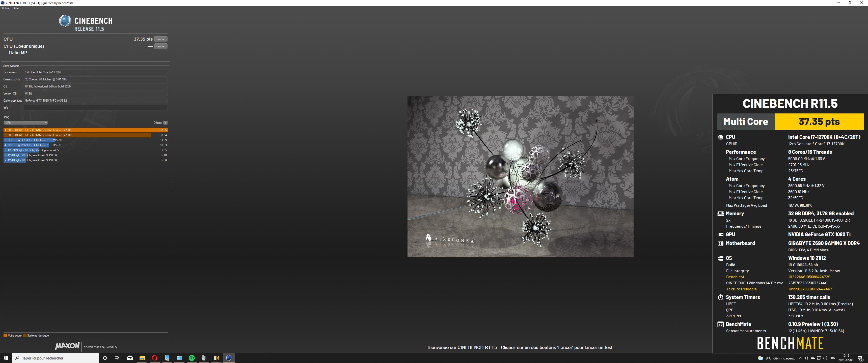The width and height of the screenshot is (868, 363).
Task: Open the weather widget showing 9°C
Action: 776,358
